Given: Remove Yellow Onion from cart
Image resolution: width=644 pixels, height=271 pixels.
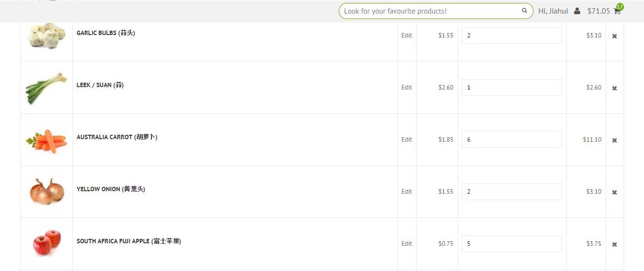Looking at the screenshot, I should click(x=614, y=192).
